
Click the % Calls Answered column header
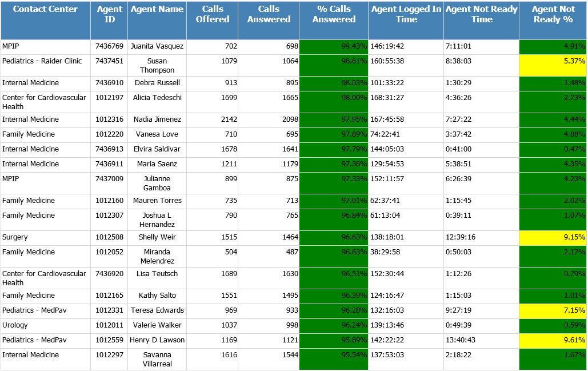click(x=334, y=20)
